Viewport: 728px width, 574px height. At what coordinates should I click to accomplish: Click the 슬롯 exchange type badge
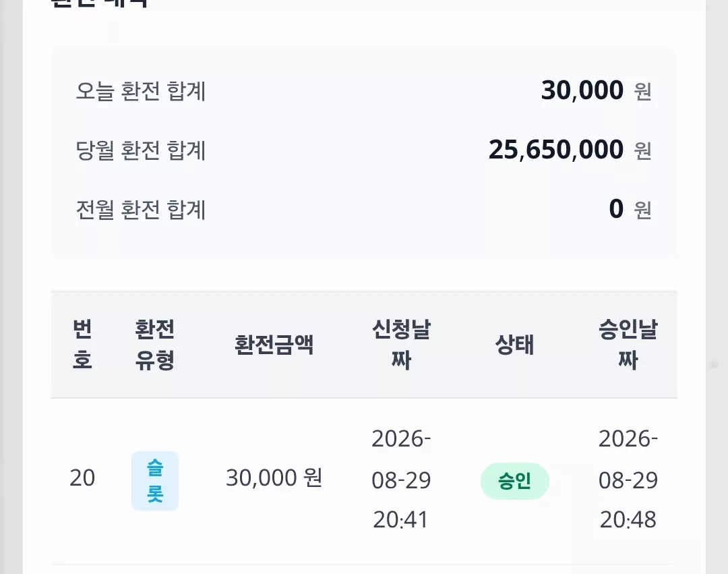click(x=154, y=481)
